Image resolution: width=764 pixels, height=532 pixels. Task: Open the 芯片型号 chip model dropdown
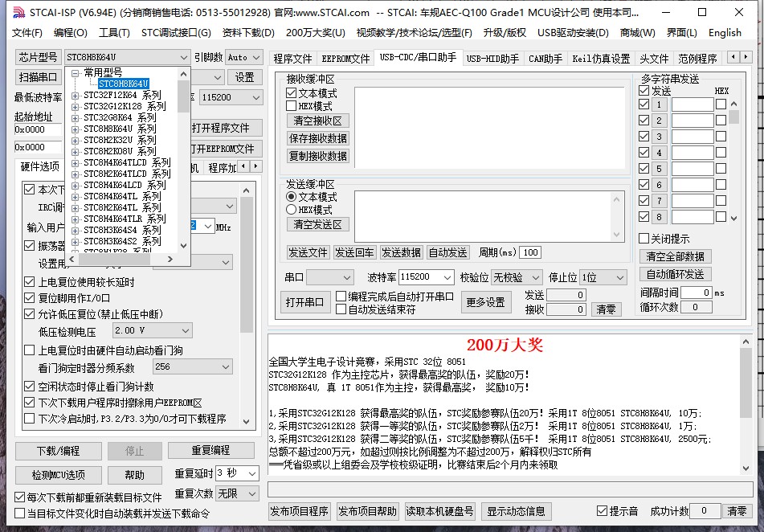(x=183, y=57)
